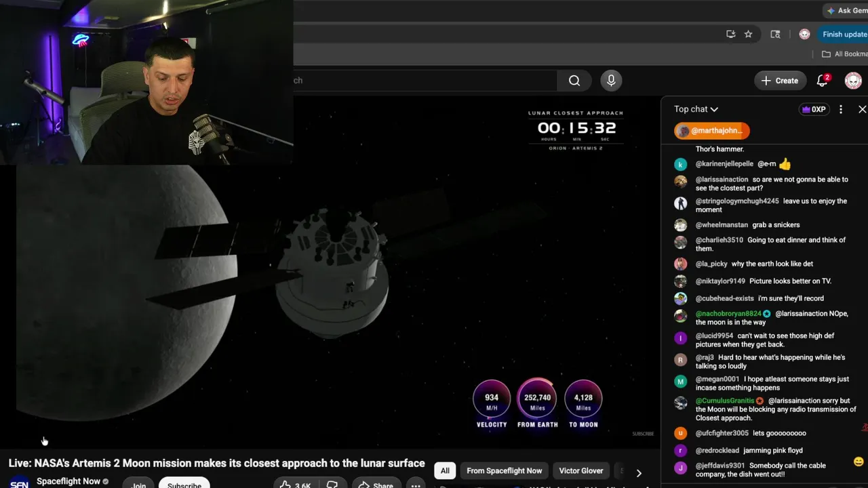Click the @CumulusGranitis username
Screen dimensions: 868x488
coord(725,401)
